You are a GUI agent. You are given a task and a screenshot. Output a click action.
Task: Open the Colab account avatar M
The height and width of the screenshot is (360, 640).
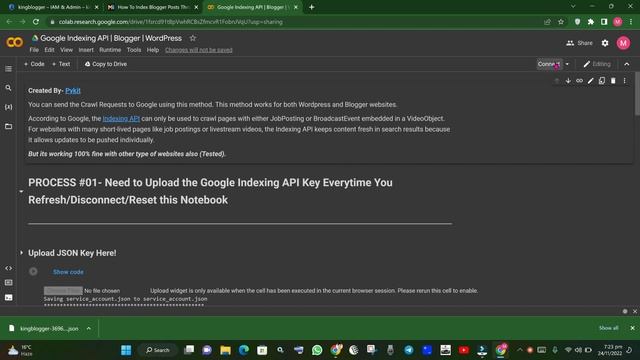pyautogui.click(x=623, y=43)
